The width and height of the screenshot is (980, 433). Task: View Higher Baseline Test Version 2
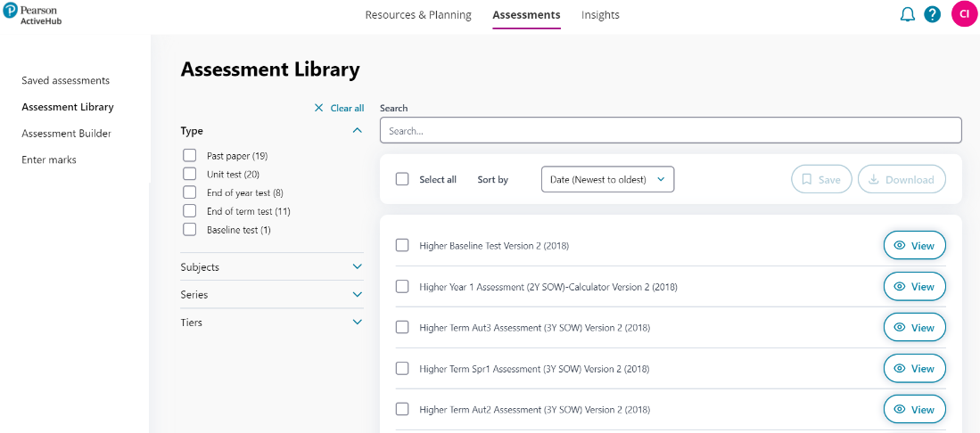pos(914,246)
